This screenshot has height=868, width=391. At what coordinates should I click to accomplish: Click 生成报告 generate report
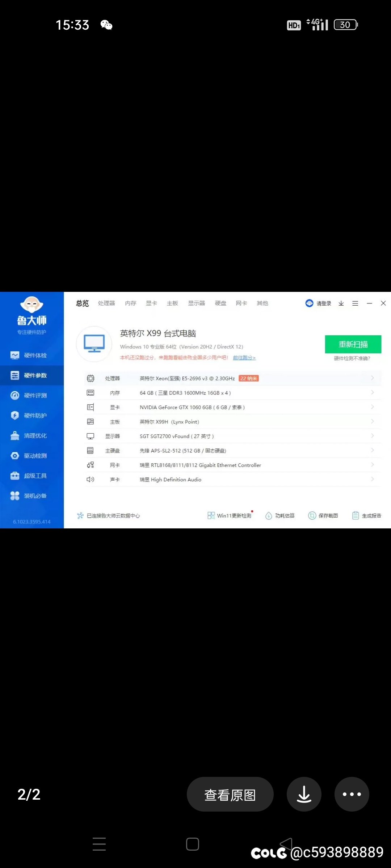(367, 516)
